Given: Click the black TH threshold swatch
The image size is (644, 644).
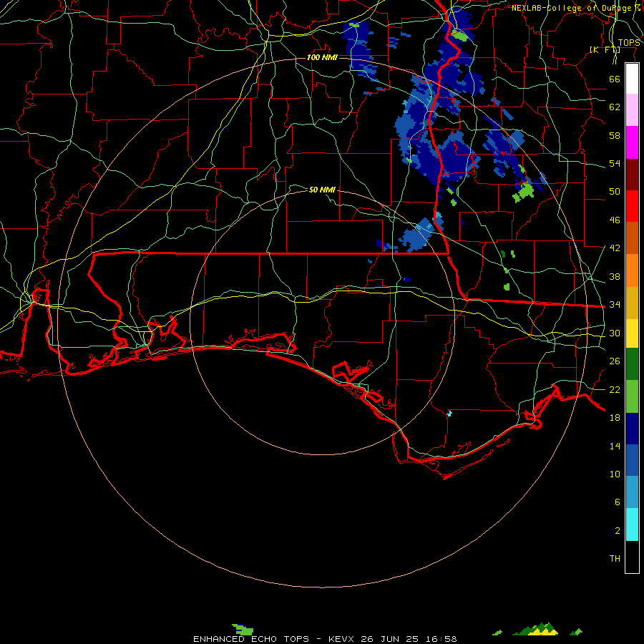Looking at the screenshot, I should coord(632,557).
